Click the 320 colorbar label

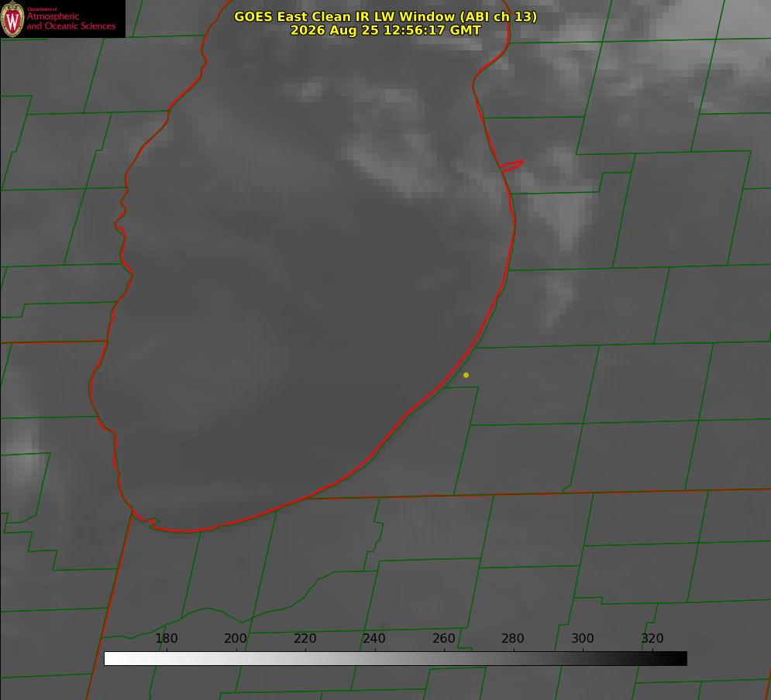click(652, 638)
